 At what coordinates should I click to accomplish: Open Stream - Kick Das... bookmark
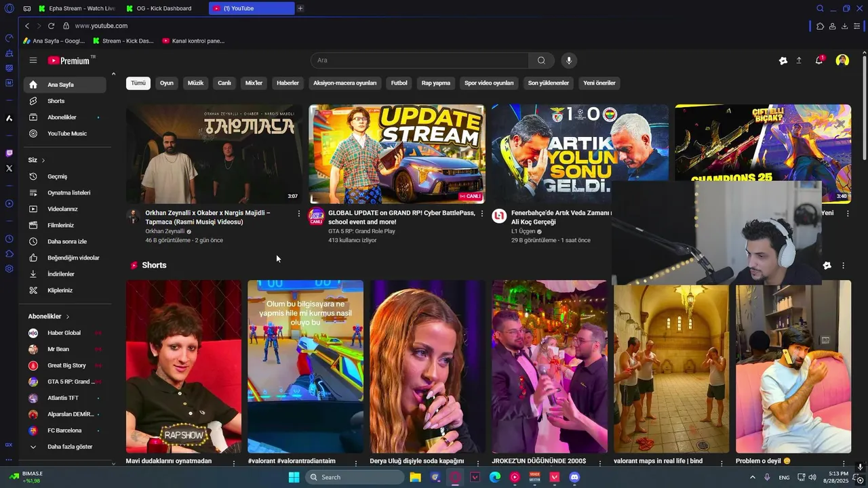(x=123, y=41)
